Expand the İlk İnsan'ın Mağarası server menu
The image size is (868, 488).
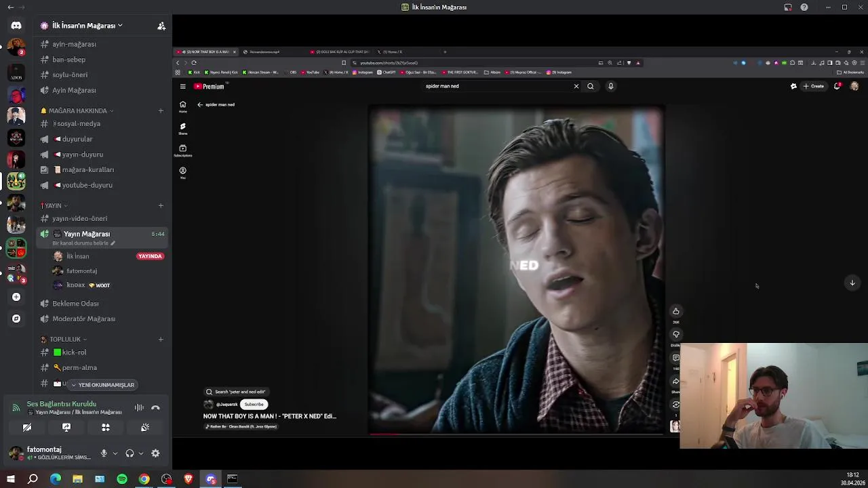click(87, 26)
